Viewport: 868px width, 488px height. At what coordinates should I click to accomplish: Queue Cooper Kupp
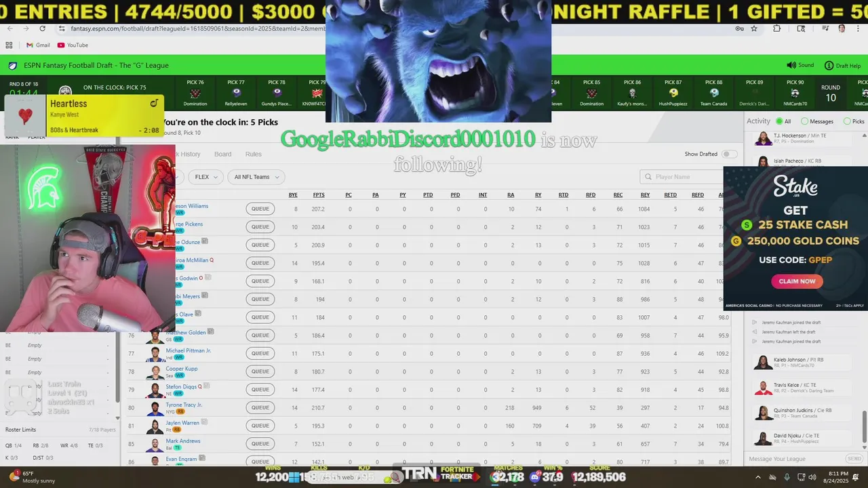[260, 371]
